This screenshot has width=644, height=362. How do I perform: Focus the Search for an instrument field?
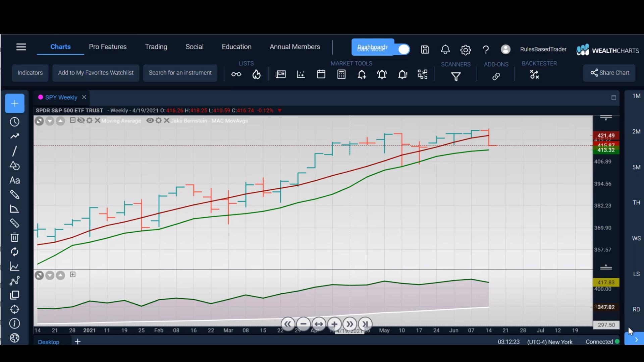180,73
